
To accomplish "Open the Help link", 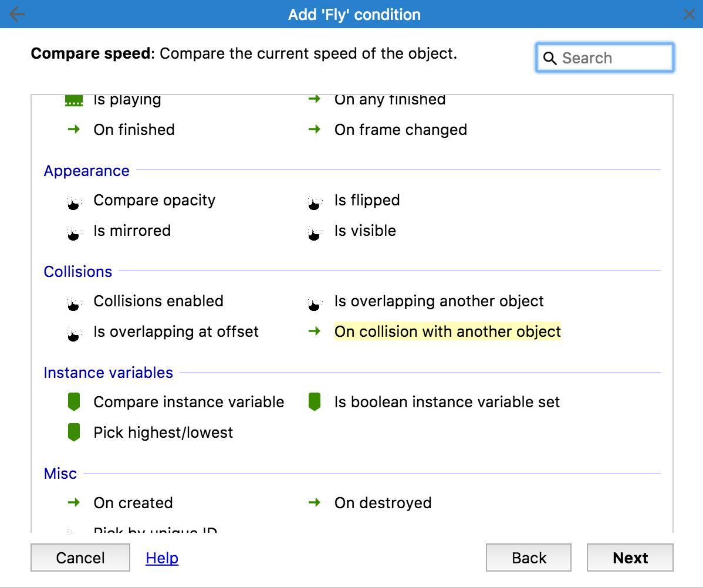I will click(162, 557).
